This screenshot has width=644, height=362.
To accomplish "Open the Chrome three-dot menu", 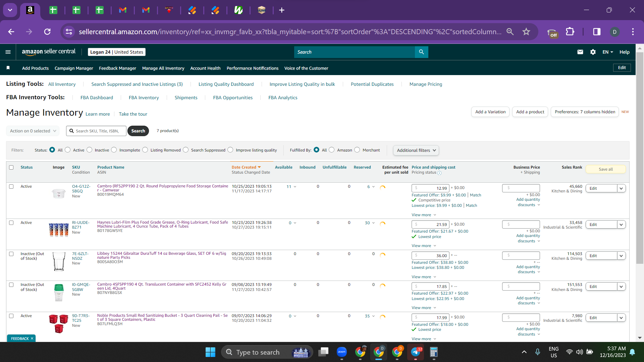I will click(633, 32).
